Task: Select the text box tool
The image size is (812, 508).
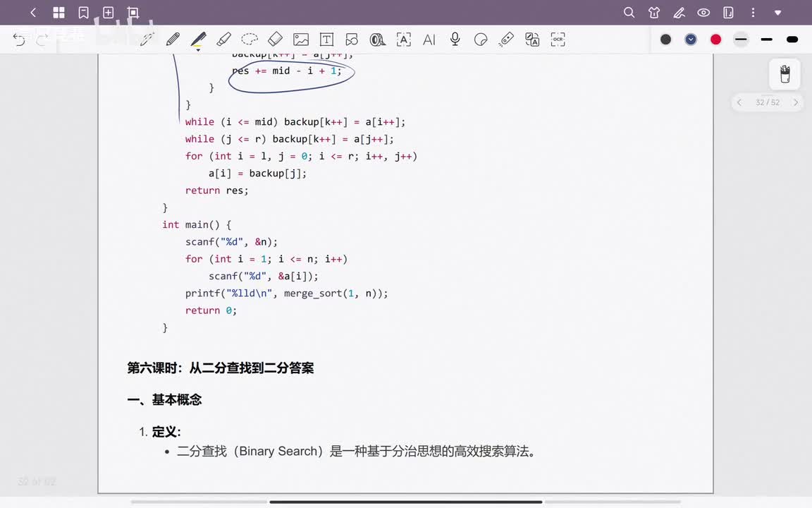Action: click(326, 40)
